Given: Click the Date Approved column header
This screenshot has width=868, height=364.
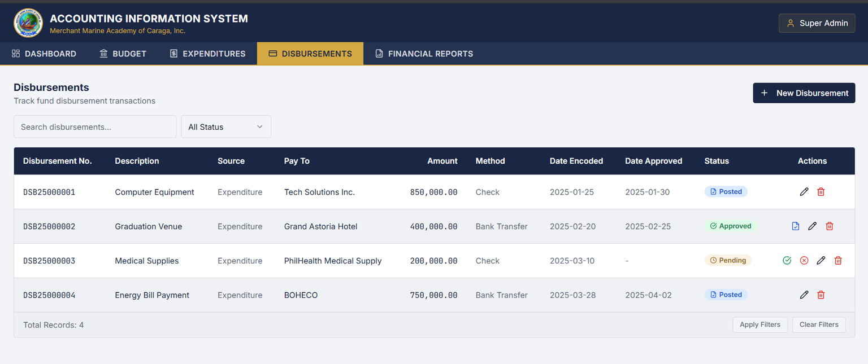Looking at the screenshot, I should tap(654, 161).
